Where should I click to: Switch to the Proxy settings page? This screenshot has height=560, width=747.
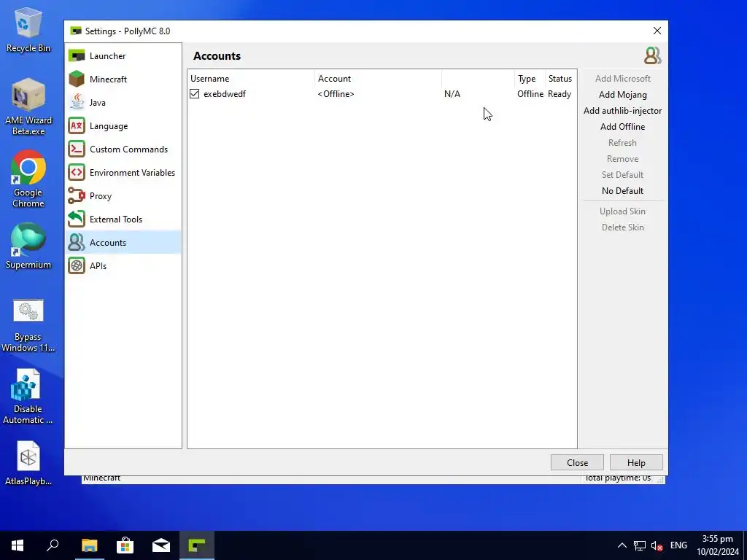(x=123, y=195)
